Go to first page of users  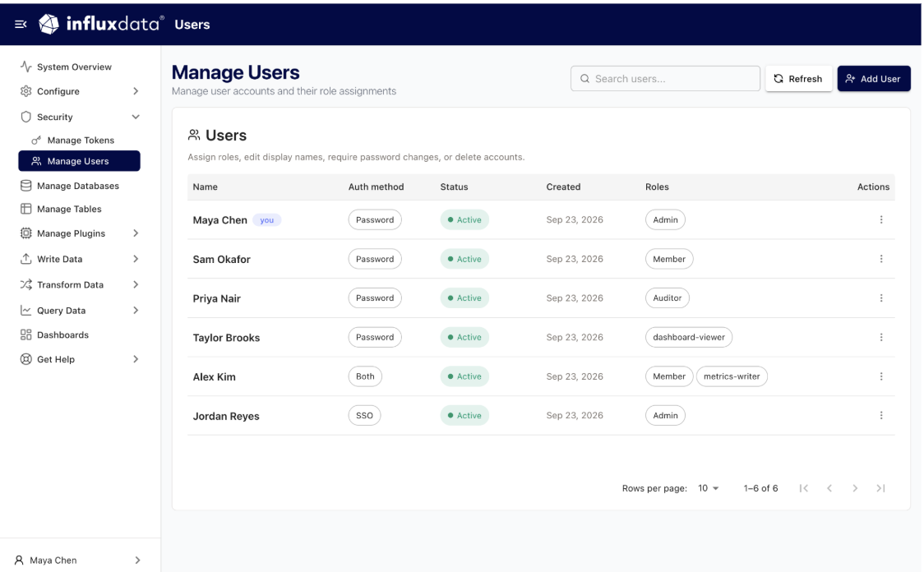click(x=804, y=488)
